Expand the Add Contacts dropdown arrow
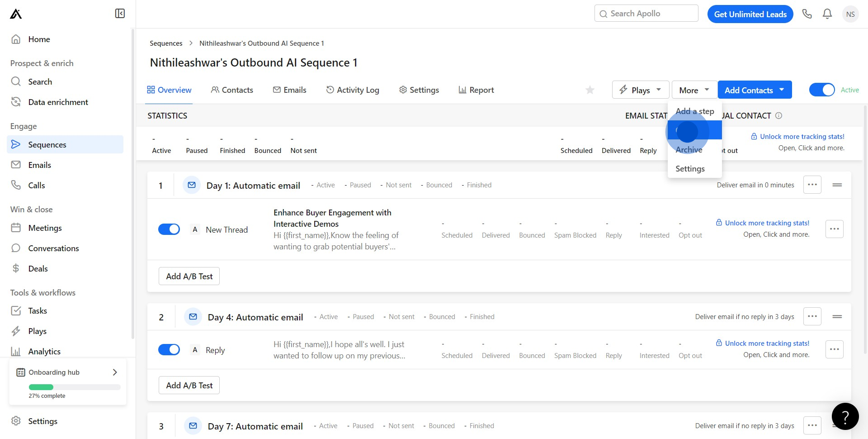This screenshot has height=439, width=868. tap(782, 90)
